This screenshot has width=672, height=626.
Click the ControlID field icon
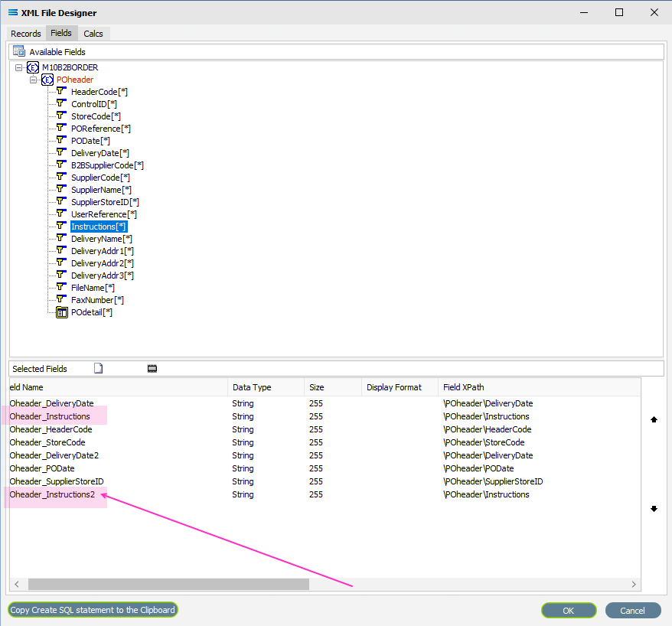click(61, 103)
